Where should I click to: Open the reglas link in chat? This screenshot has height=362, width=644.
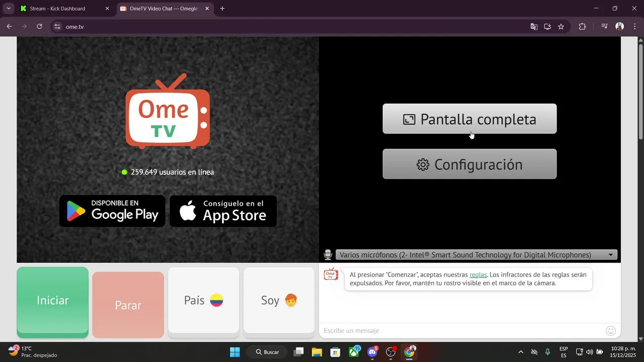[x=478, y=275]
